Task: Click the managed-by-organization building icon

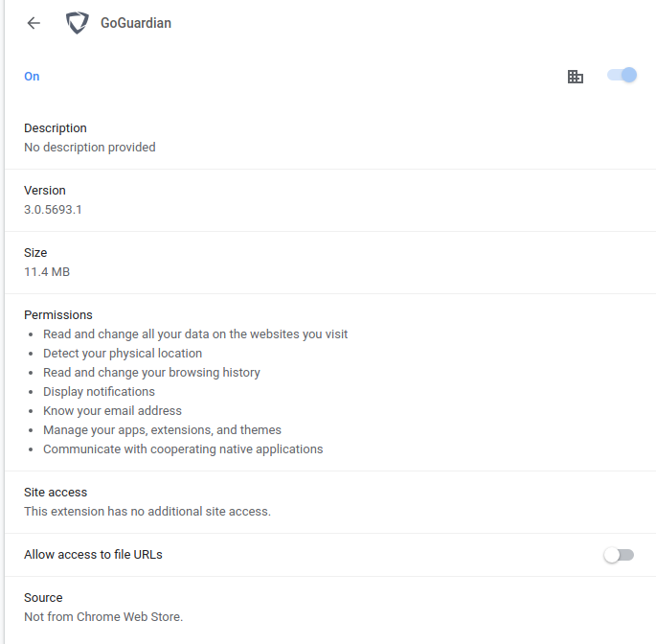Action: point(576,77)
